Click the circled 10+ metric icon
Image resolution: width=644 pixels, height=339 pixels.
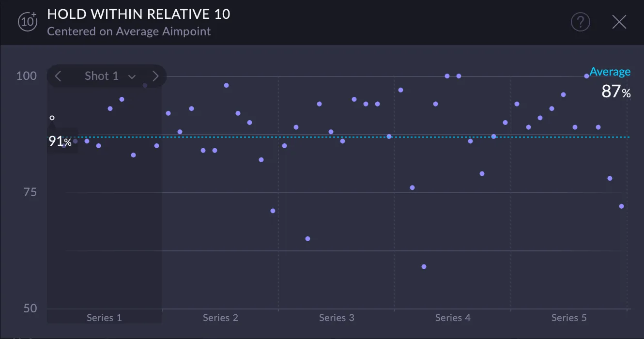pyautogui.click(x=27, y=22)
